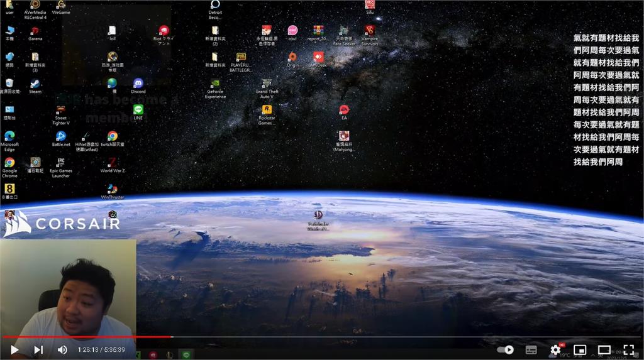Open the Mahjong Soul desktop shortcut

click(x=344, y=141)
